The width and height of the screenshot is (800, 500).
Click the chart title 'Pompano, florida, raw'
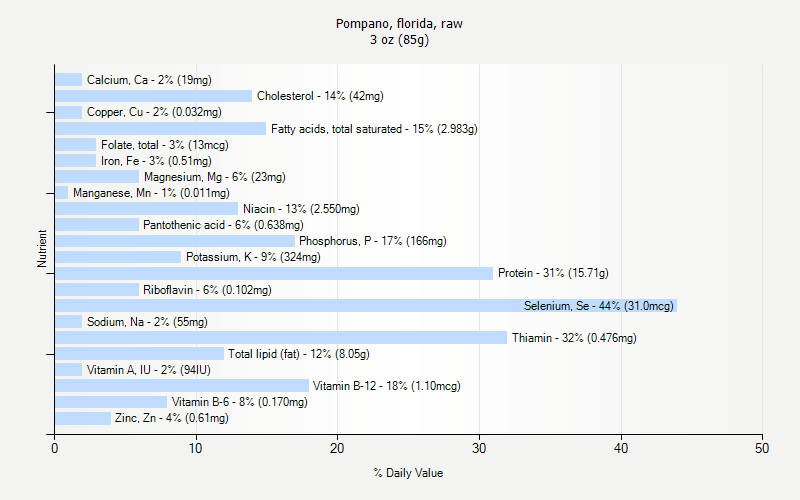(399, 23)
